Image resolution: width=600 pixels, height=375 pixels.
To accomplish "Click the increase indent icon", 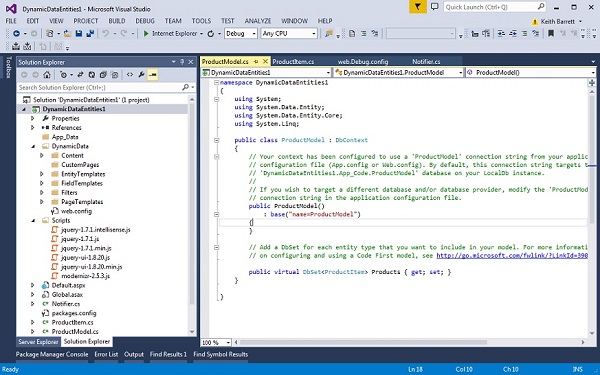I will pos(513,34).
